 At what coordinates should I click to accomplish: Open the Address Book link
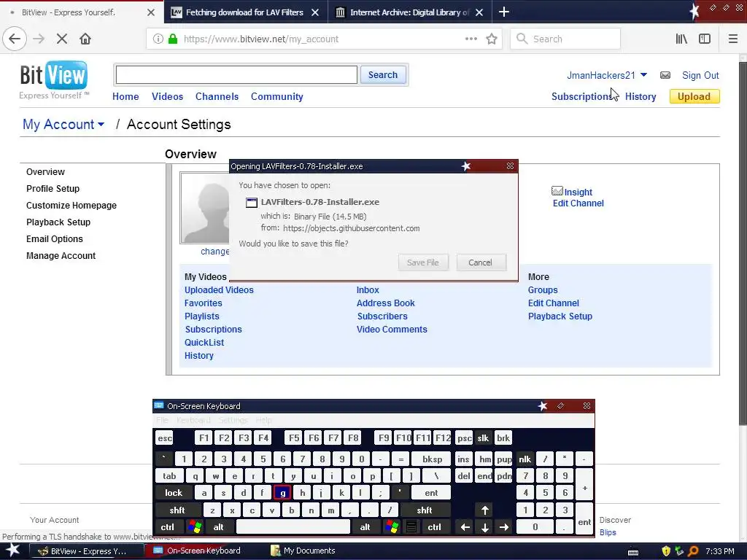385,303
